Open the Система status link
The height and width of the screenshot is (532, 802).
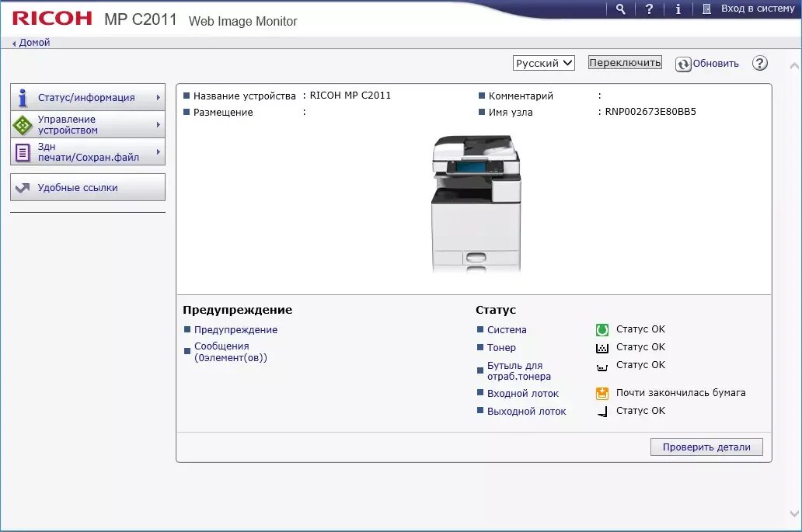click(x=507, y=329)
